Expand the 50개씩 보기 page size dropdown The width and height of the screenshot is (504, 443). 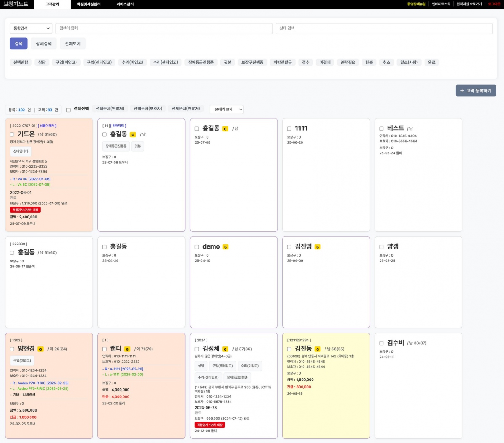(x=226, y=110)
